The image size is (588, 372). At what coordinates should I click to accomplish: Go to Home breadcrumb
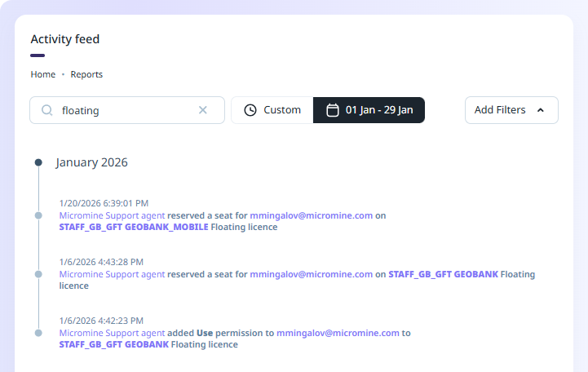click(x=43, y=74)
